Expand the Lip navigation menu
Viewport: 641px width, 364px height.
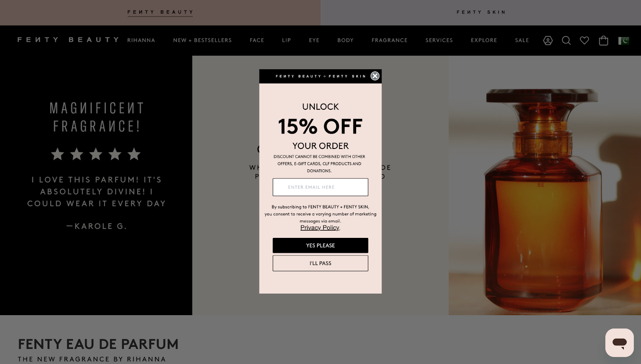286,40
